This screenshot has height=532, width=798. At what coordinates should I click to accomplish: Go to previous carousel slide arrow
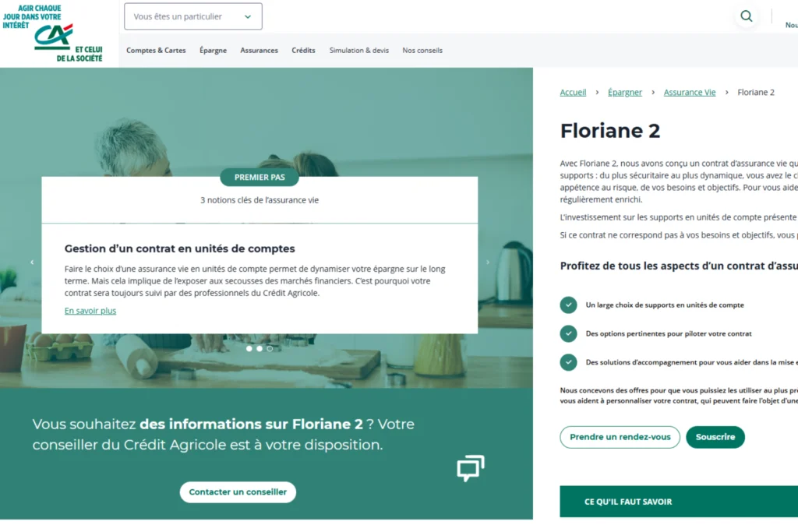(x=32, y=262)
